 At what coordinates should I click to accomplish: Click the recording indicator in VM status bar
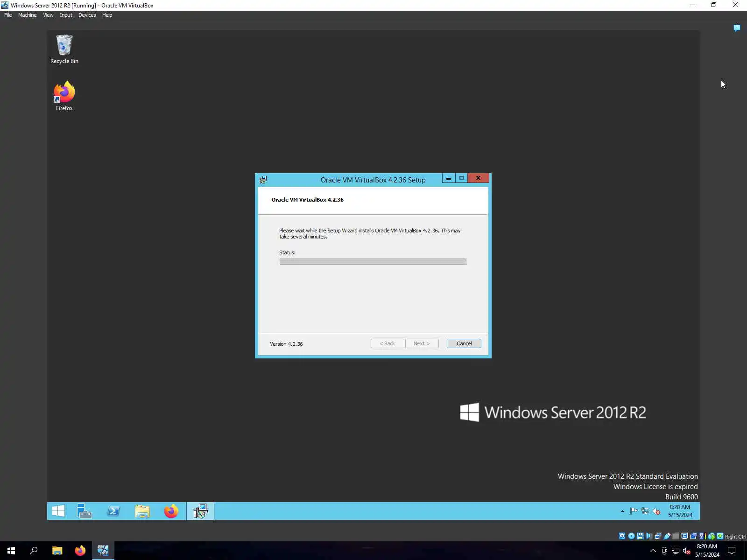(693, 536)
